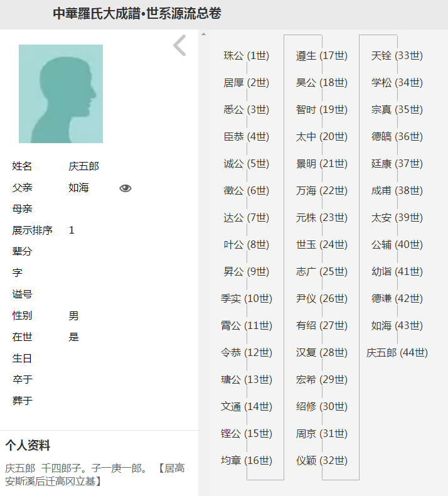Open 瑭公 (13世) record

tap(247, 380)
